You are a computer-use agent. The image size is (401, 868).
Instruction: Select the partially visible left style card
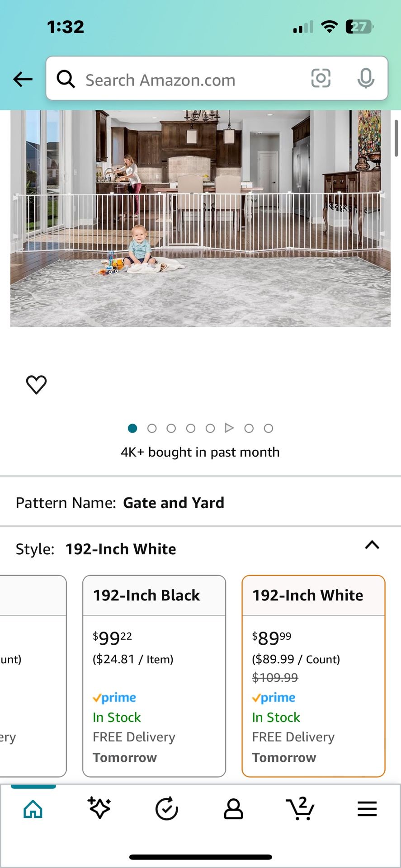[32, 675]
